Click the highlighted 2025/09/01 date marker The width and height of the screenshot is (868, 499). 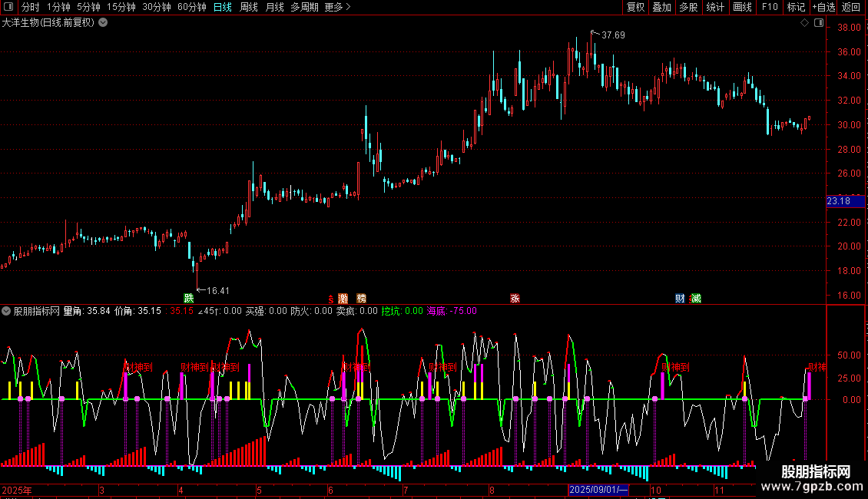[598, 490]
